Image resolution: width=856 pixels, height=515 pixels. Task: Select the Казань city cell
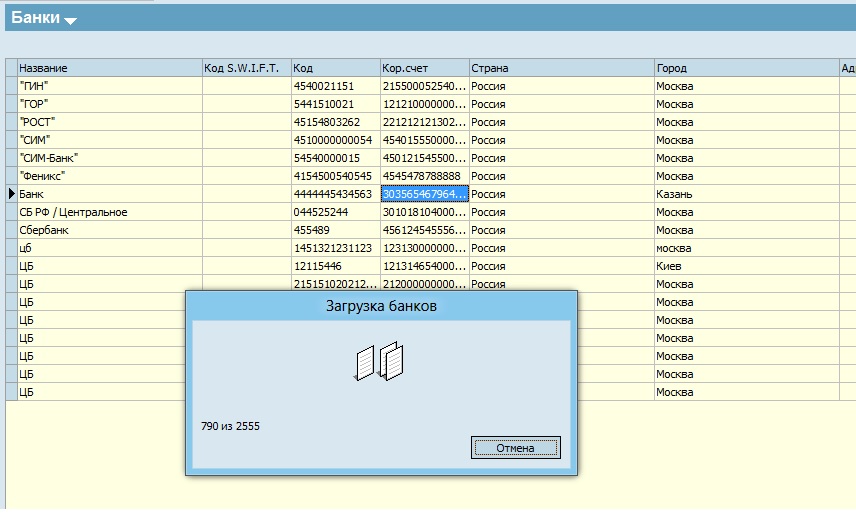point(747,194)
